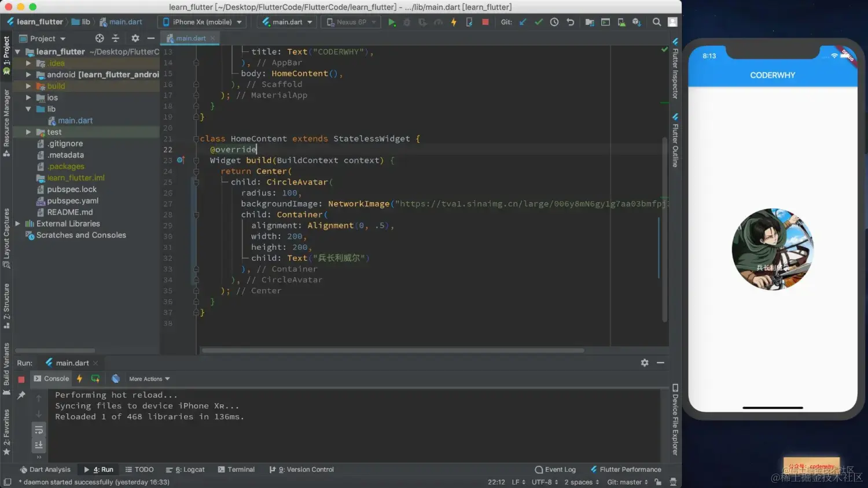Start debugging with the bug icon
The image size is (868, 488).
(407, 22)
